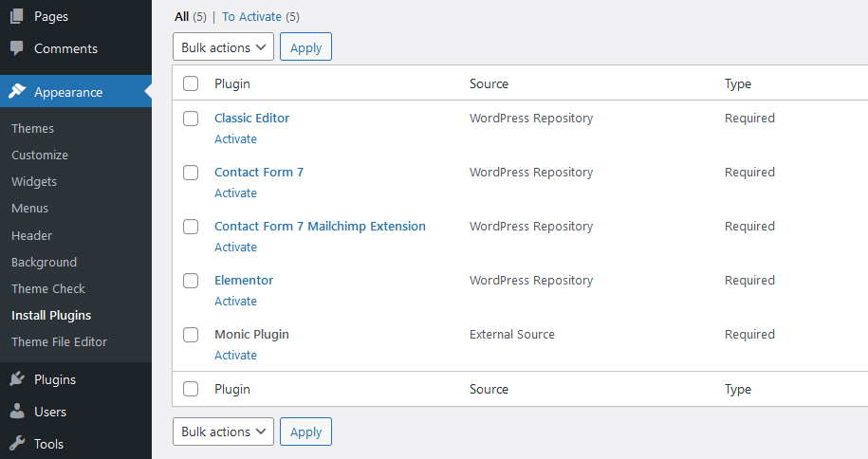This screenshot has width=868, height=459.
Task: Open Contact Form 7 Mailchimp Extension link
Action: [x=320, y=226]
